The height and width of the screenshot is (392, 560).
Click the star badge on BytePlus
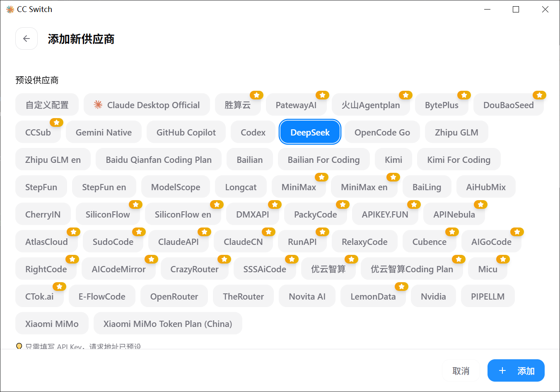(464, 95)
